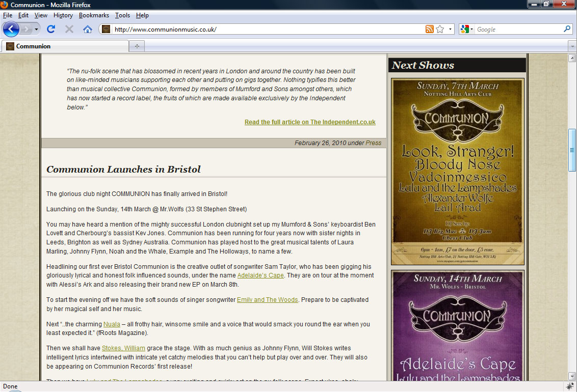This screenshot has width=577, height=392.
Task: Click the scrollbar up arrow
Action: [572, 58]
